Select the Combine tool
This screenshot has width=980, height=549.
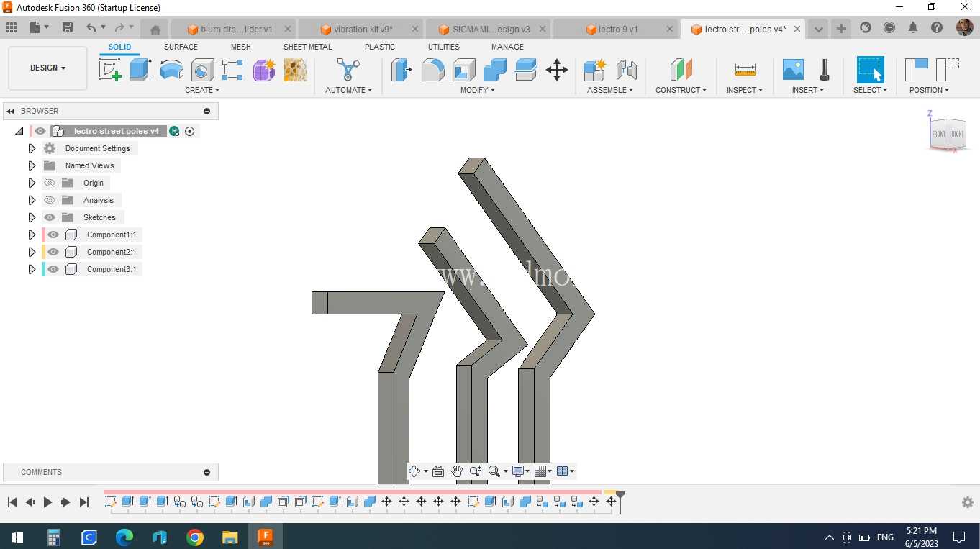pyautogui.click(x=495, y=70)
